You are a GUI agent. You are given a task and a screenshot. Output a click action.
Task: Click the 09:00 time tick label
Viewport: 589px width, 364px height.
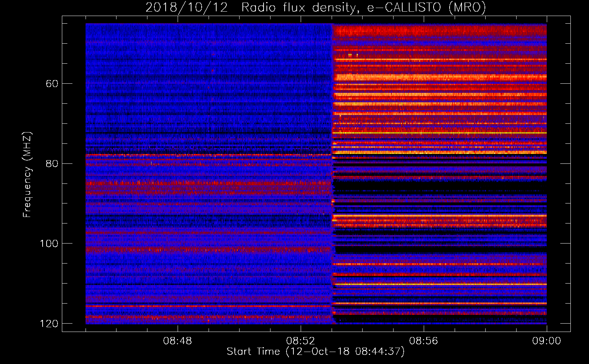point(547,341)
